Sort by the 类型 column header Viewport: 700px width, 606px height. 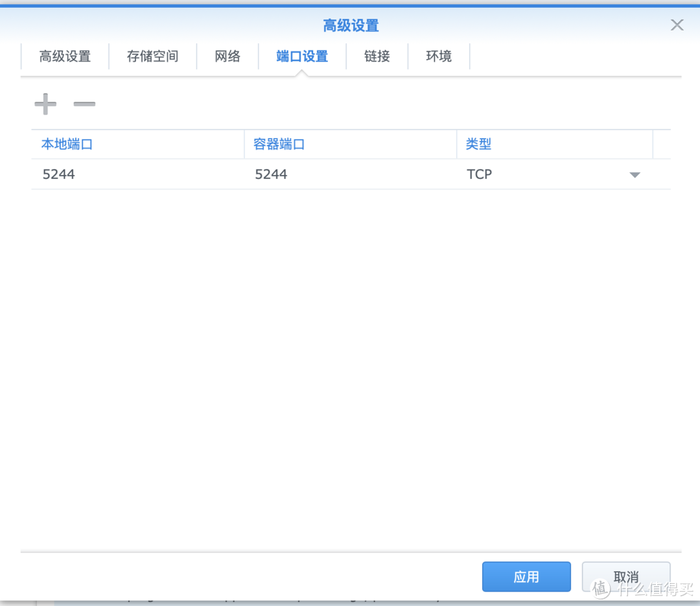(478, 144)
